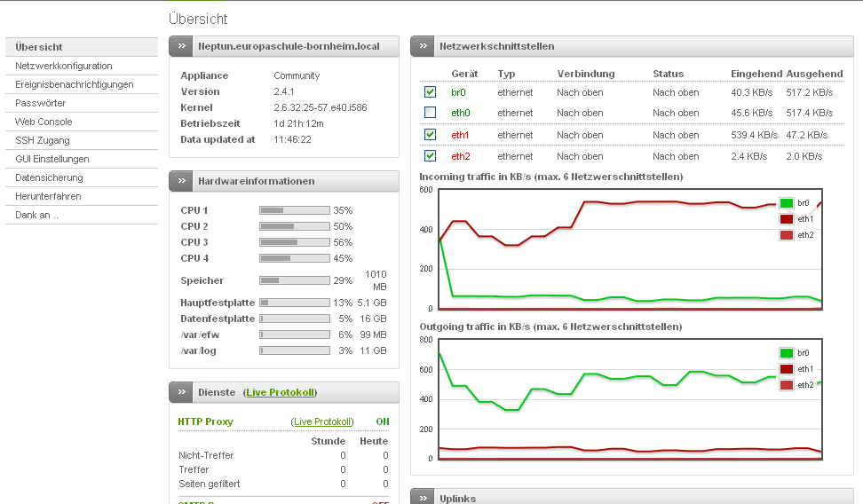Uncheck the br0 interface checkbox

tap(430, 91)
